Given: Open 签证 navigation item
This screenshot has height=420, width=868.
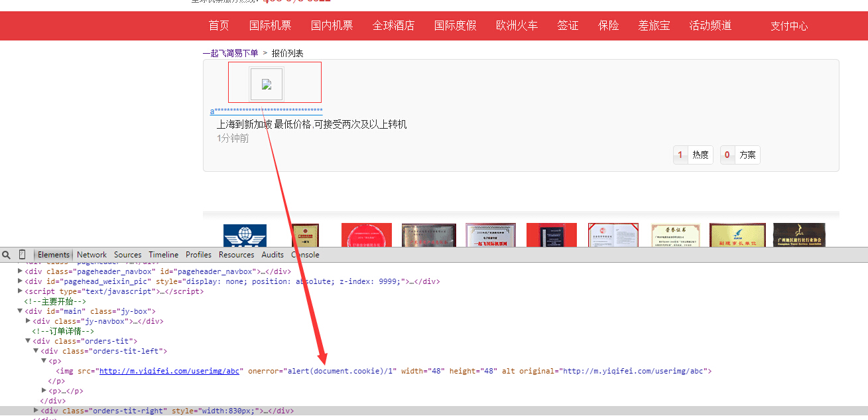Looking at the screenshot, I should click(x=568, y=26).
